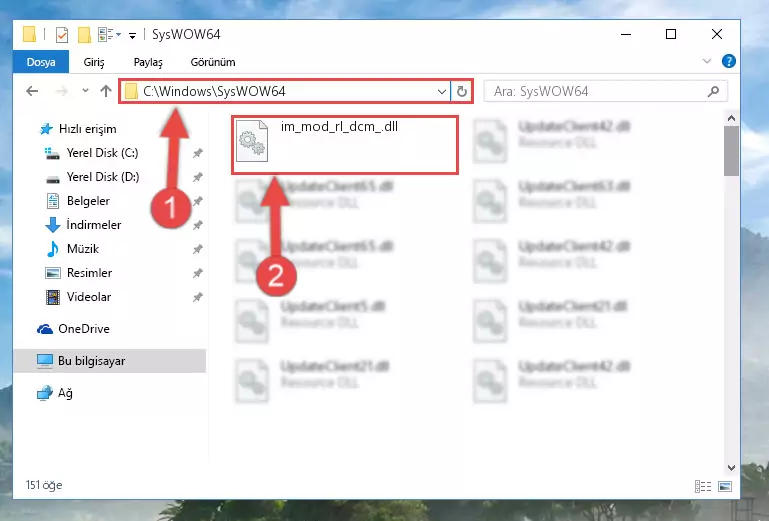Select the im_mod_rl_dcm_.dll file name
The height and width of the screenshot is (521, 769).
pos(339,127)
